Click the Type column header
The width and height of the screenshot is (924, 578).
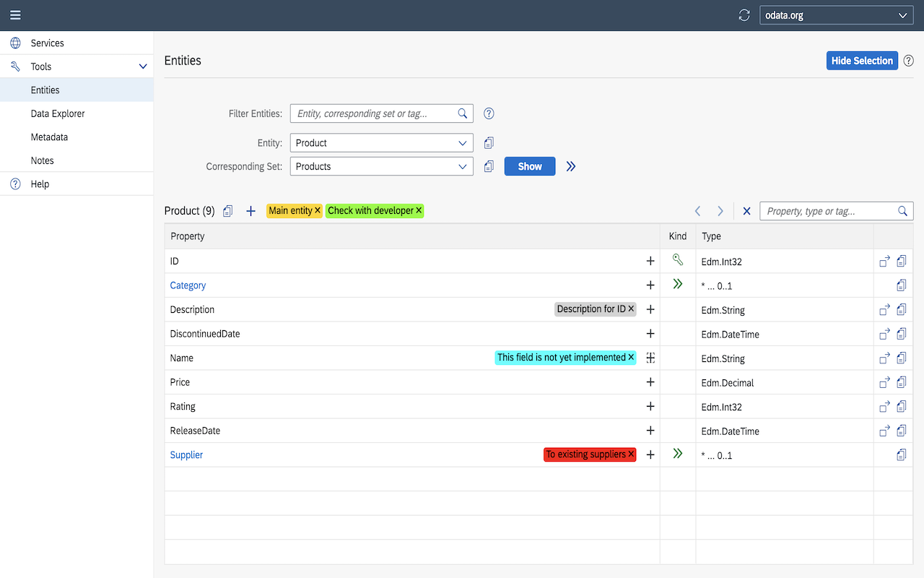785,236
